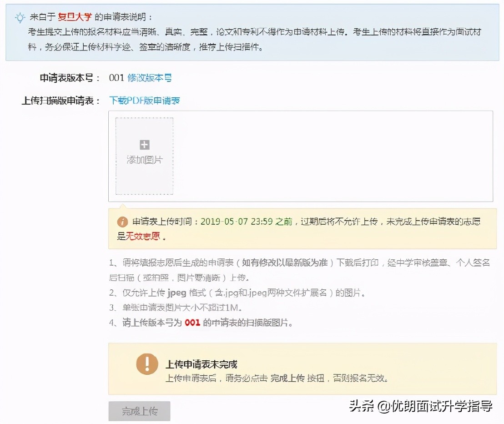Click the bold 完成上传 text in the warning message
Image resolution: width=504 pixels, height=424 pixels.
pos(287,378)
